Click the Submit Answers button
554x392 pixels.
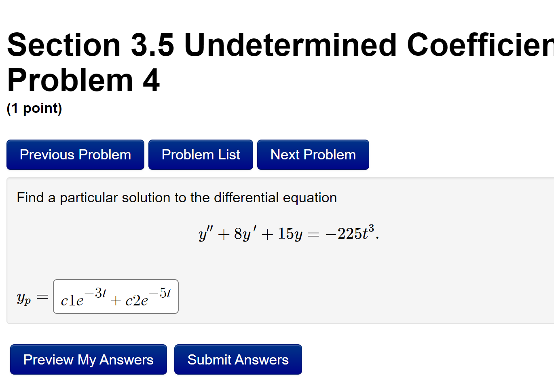pyautogui.click(x=238, y=359)
